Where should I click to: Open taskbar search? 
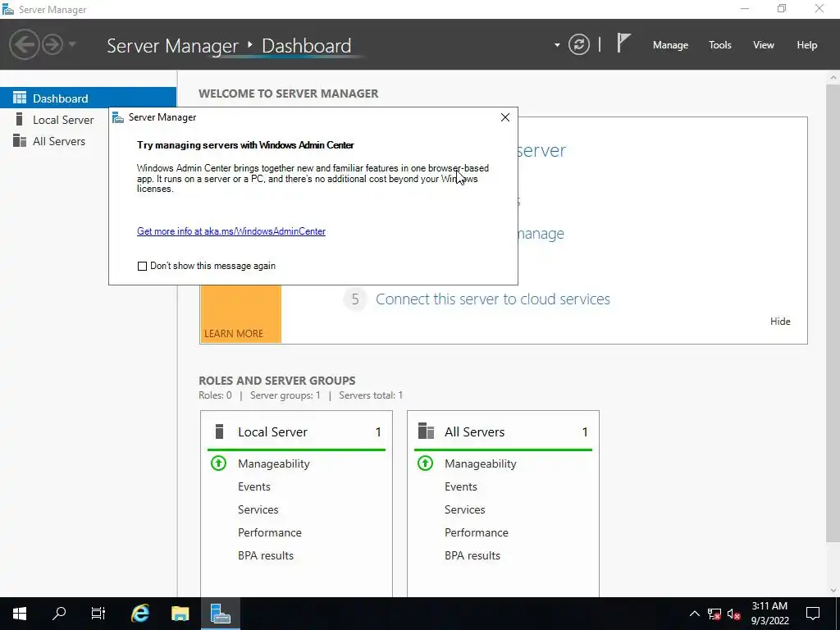pyautogui.click(x=59, y=614)
